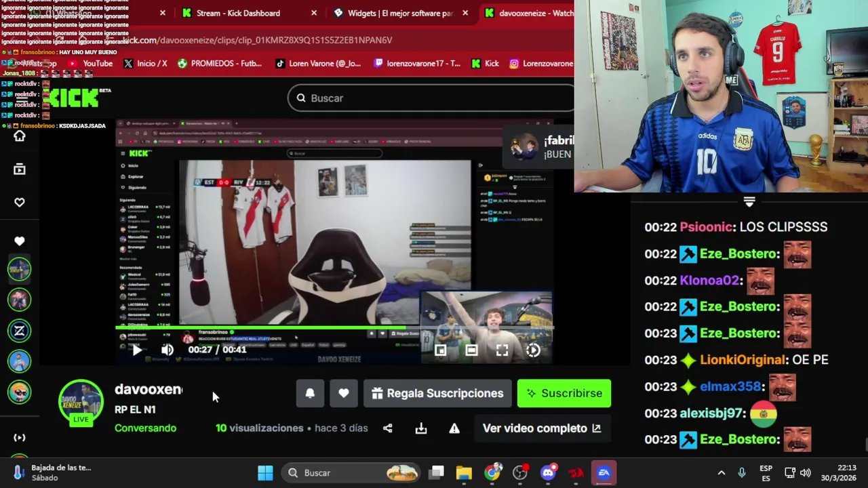Report the clip via warning triangle icon
868x488 pixels.
pos(454,428)
